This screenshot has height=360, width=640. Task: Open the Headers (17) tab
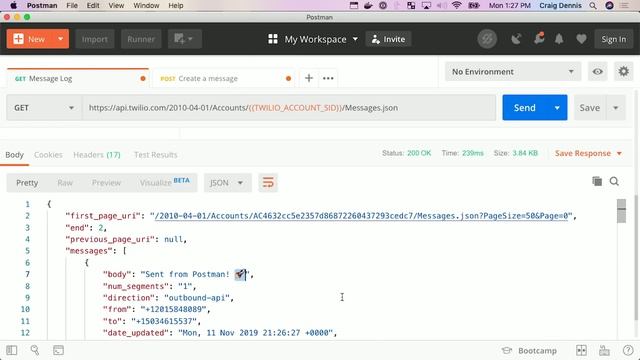97,155
